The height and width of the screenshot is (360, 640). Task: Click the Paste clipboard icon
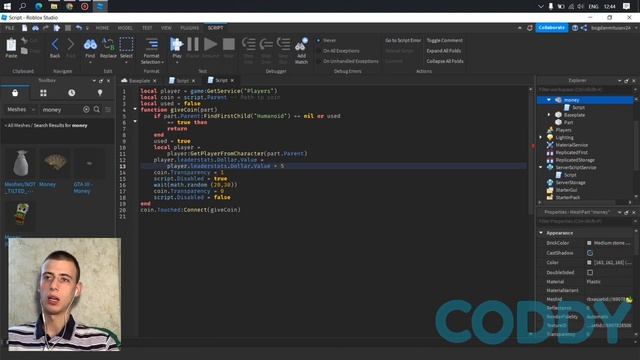[x=11, y=45]
